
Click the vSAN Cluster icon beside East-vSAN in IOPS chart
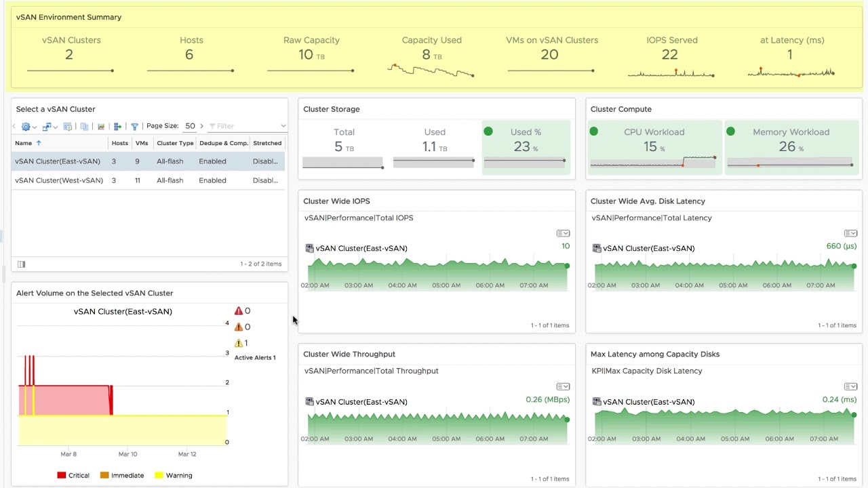coord(309,248)
